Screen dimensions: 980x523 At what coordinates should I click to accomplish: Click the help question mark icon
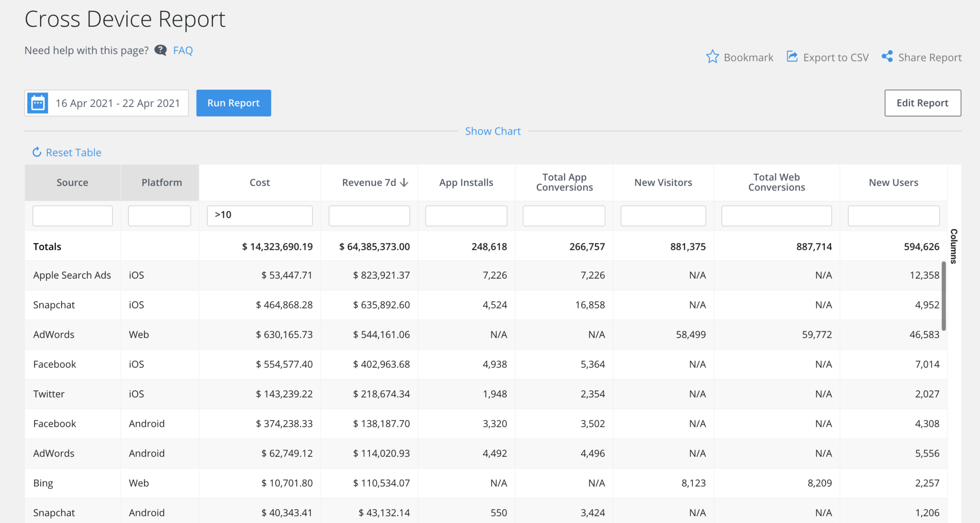click(x=160, y=50)
